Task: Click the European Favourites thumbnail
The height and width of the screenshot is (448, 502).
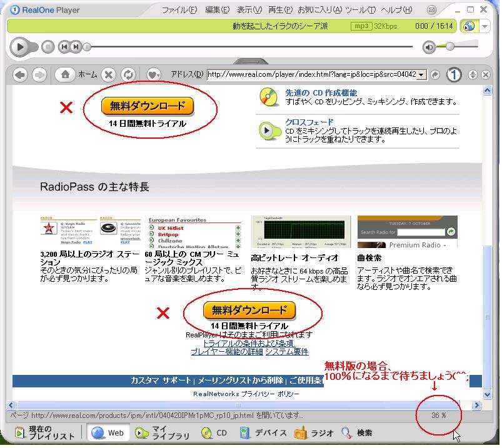Action: click(x=194, y=232)
